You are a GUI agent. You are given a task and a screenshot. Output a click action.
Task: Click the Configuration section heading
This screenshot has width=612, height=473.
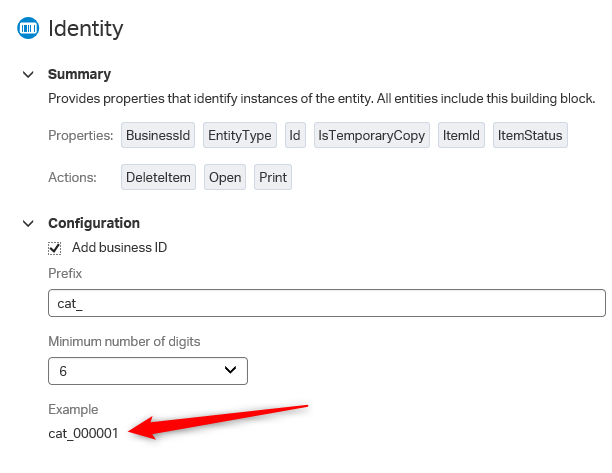pyautogui.click(x=94, y=223)
